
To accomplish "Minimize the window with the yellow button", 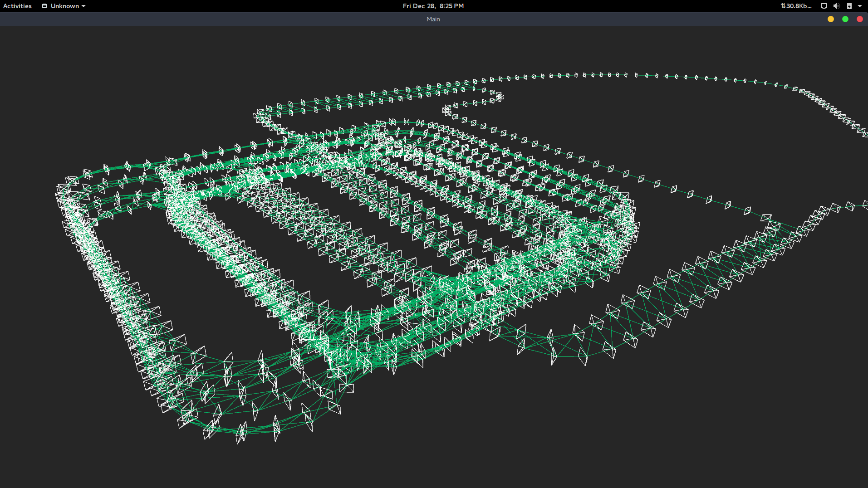I will [831, 19].
